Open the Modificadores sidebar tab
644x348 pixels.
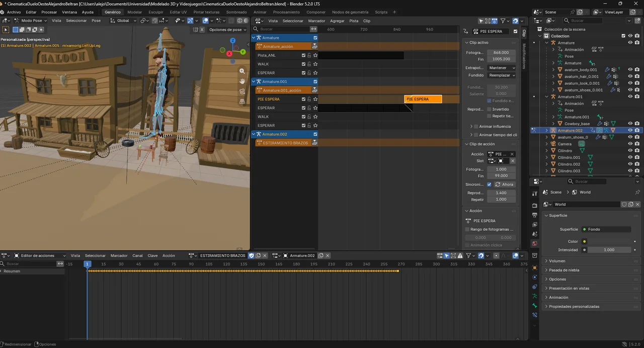tap(524, 56)
